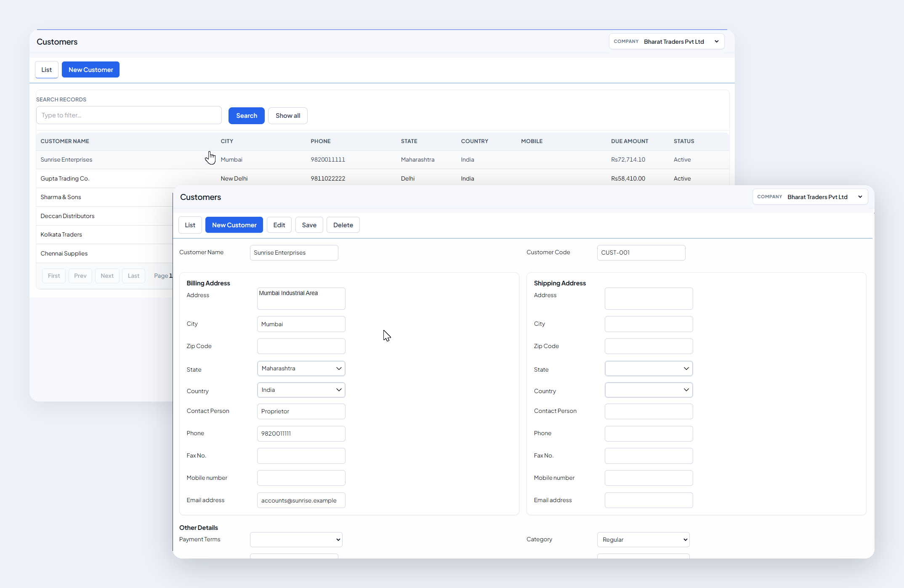Image resolution: width=904 pixels, height=588 pixels.
Task: Click List tab in front customer form
Action: pyautogui.click(x=190, y=225)
